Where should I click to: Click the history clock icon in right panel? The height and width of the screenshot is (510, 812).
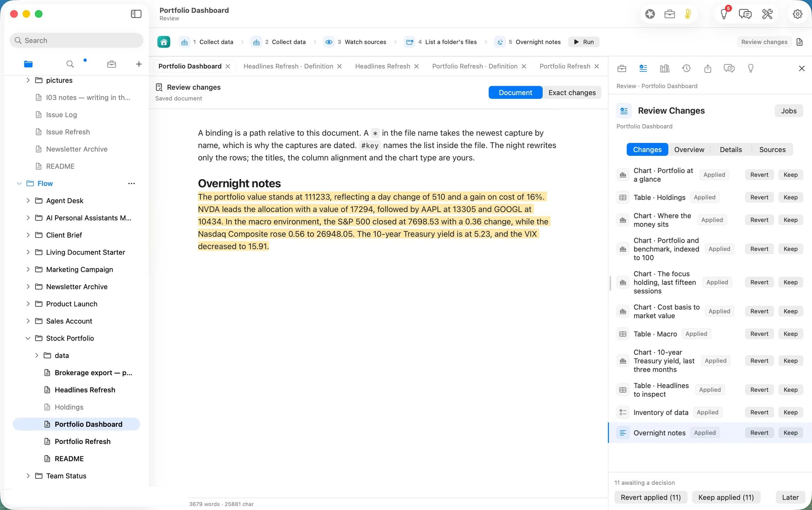tap(686, 68)
